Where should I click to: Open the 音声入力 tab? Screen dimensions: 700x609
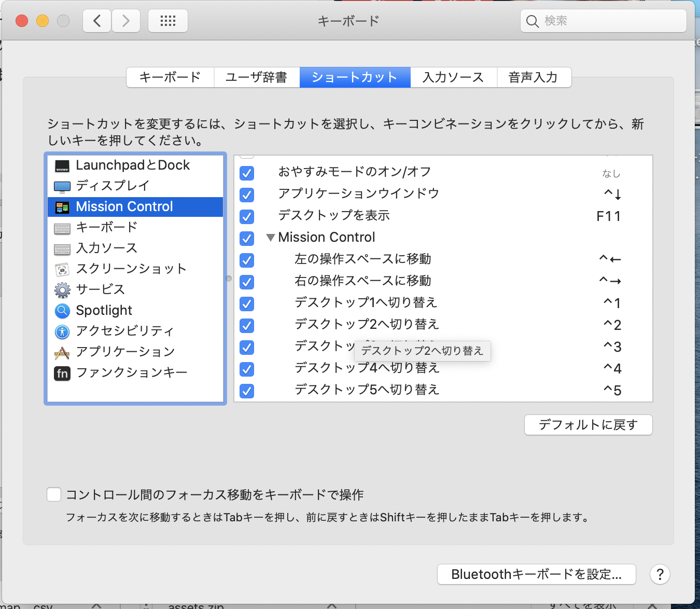click(x=534, y=77)
